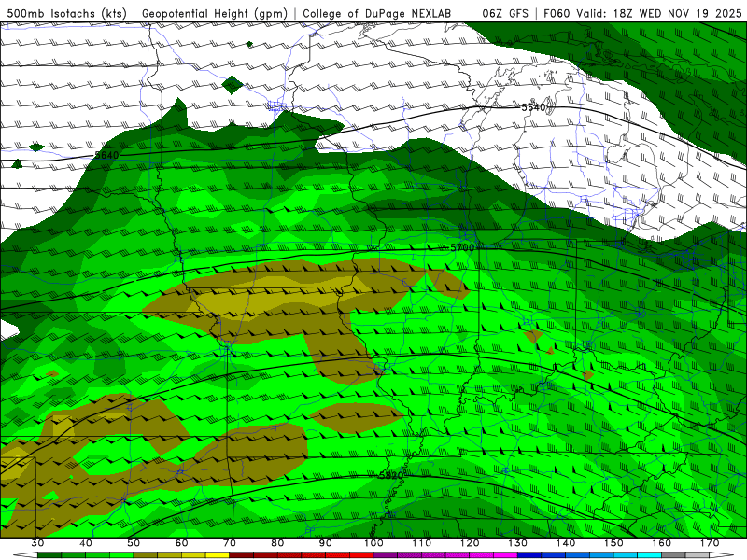This screenshot has height=560, width=747.
Task: Click the '50' value on the color scale
Action: pyautogui.click(x=134, y=543)
